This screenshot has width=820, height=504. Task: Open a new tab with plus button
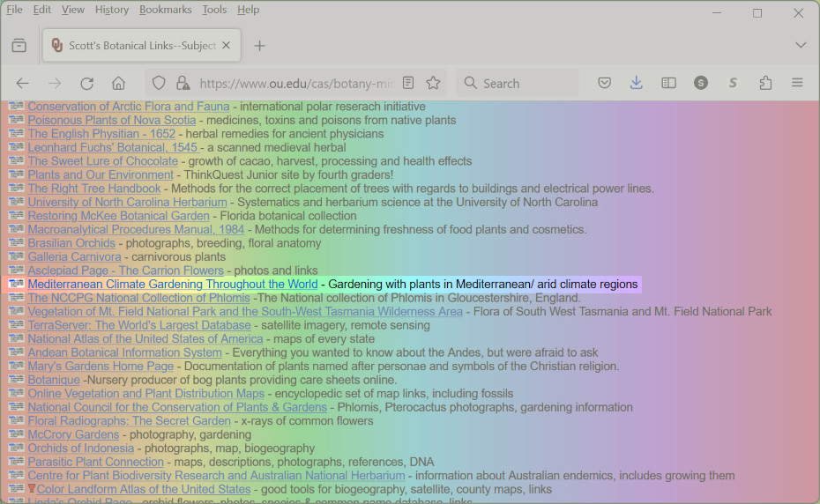tap(259, 45)
